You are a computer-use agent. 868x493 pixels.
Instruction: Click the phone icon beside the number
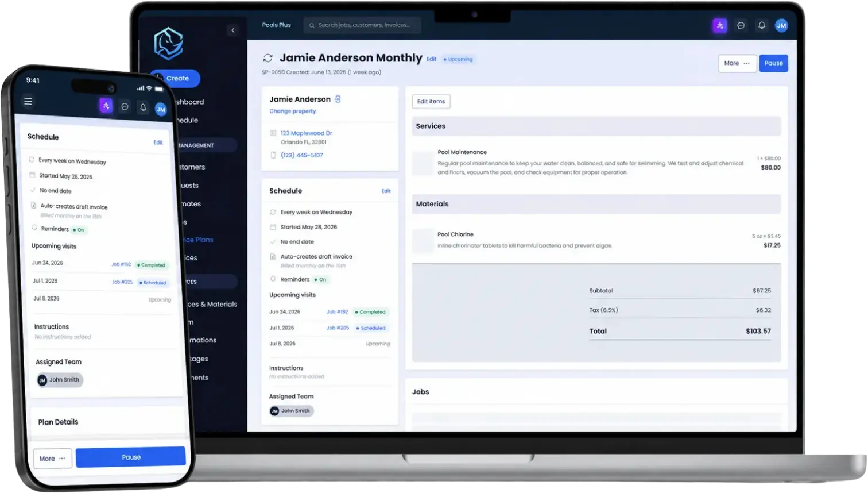(x=273, y=155)
